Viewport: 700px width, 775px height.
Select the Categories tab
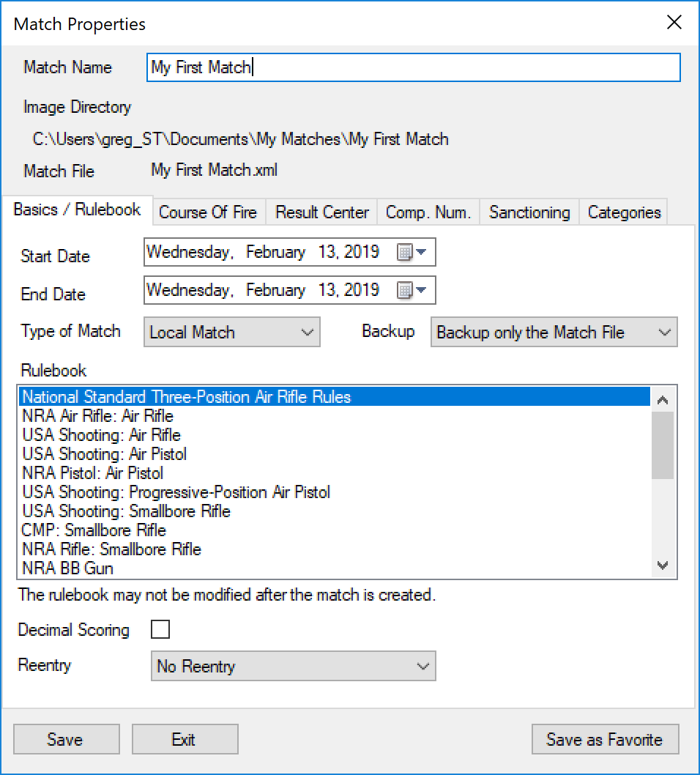pyautogui.click(x=624, y=212)
